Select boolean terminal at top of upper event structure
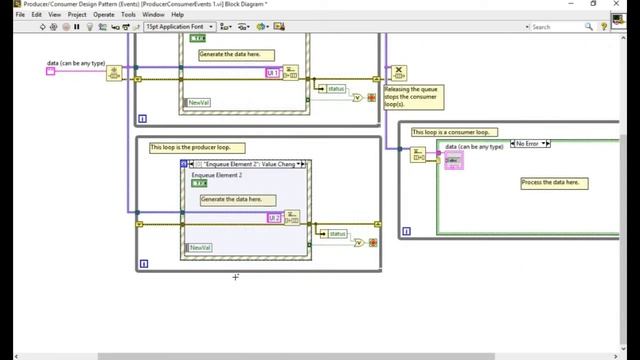This screenshot has width=640, height=360. (x=198, y=38)
